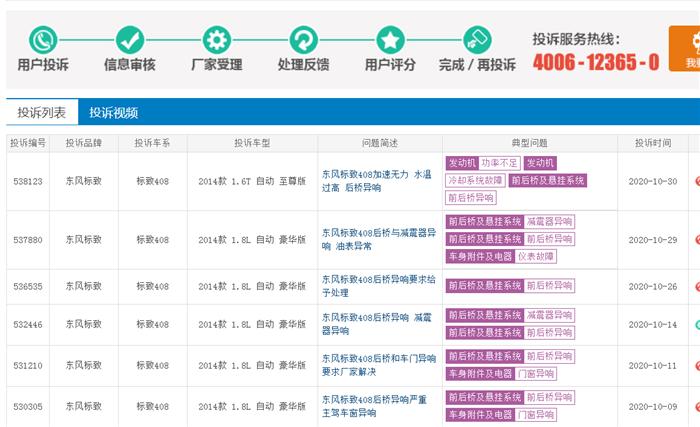Click the date 2020-10-09
This screenshot has height=427, width=700.
tap(653, 406)
